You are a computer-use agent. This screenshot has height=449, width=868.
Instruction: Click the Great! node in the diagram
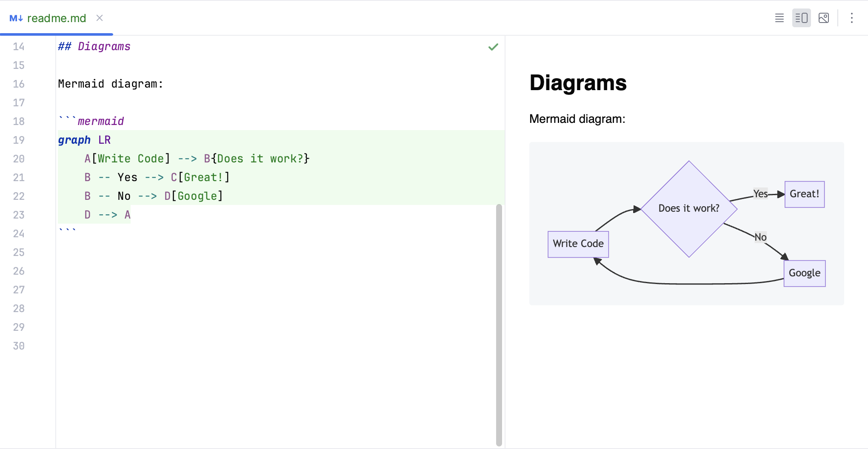coord(804,194)
